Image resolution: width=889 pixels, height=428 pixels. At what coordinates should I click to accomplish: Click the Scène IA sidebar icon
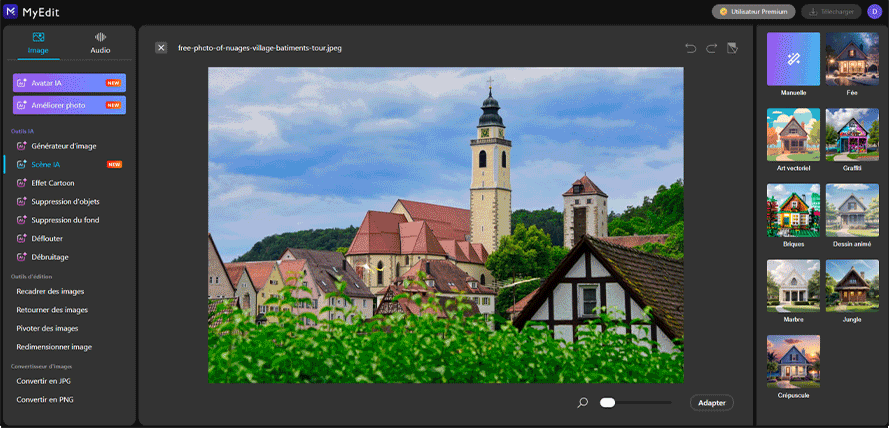(22, 164)
